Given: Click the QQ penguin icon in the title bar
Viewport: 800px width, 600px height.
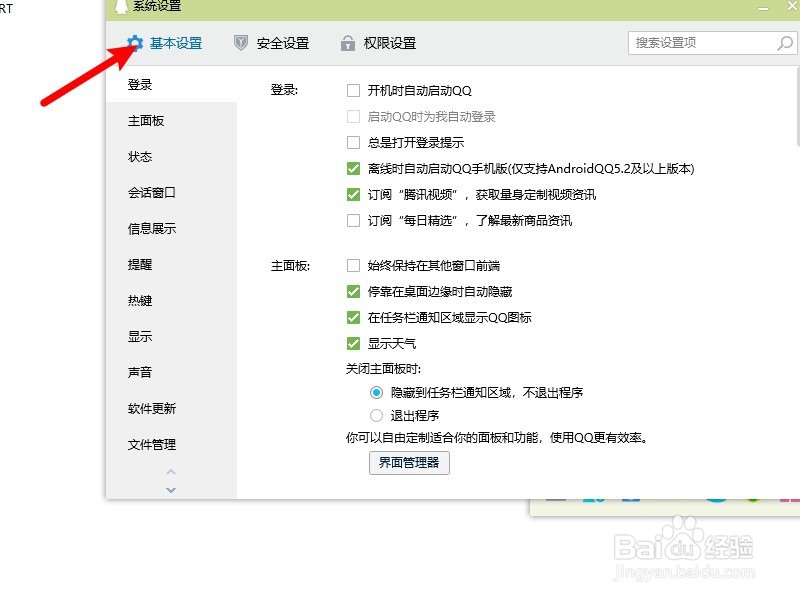Looking at the screenshot, I should [x=120, y=6].
